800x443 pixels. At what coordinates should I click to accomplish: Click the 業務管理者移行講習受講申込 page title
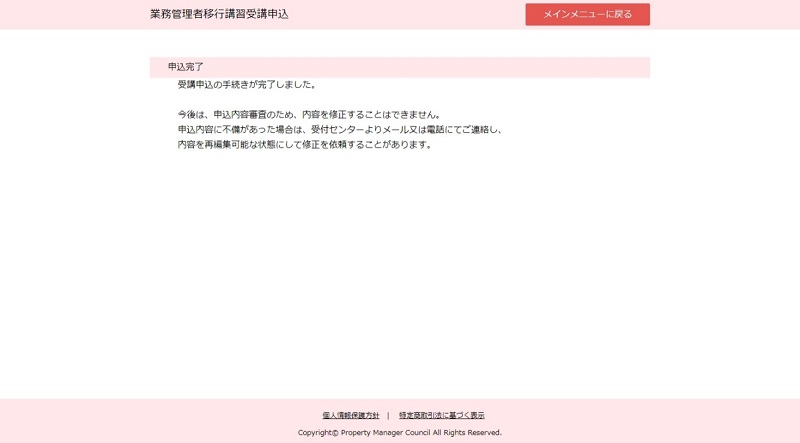(219, 14)
